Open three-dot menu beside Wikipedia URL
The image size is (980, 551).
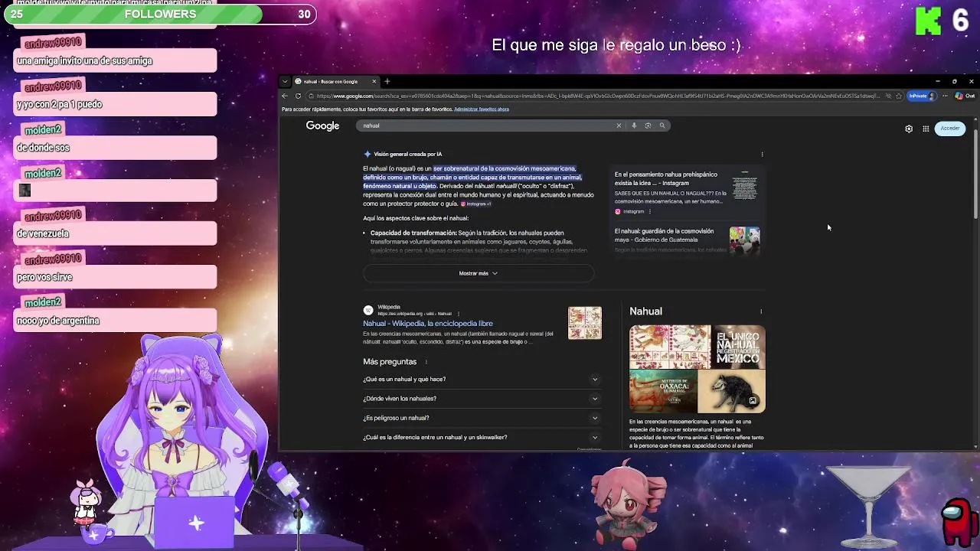[x=458, y=314]
